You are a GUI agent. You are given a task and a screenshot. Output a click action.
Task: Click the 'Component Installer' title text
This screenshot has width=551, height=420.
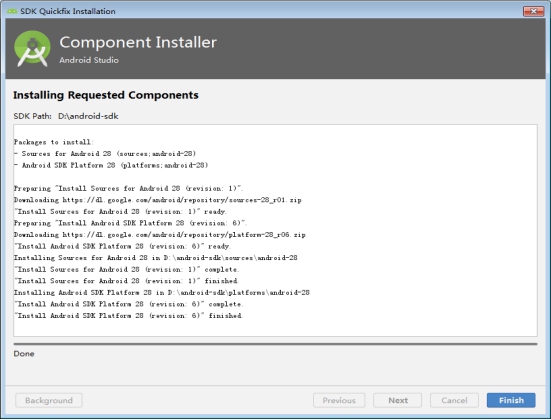point(138,42)
